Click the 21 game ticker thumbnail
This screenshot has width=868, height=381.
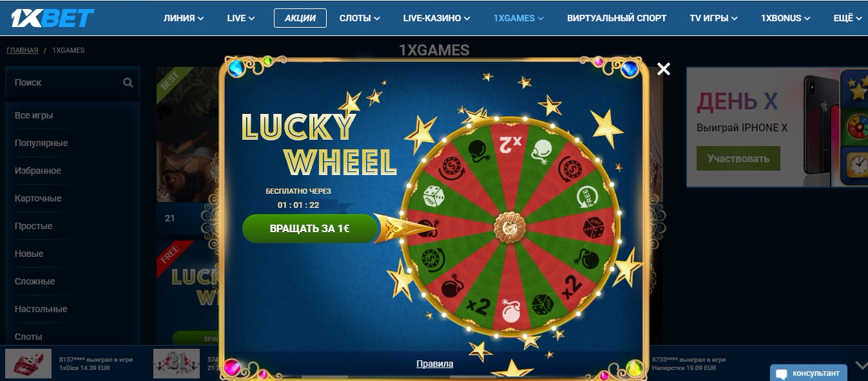[177, 364]
